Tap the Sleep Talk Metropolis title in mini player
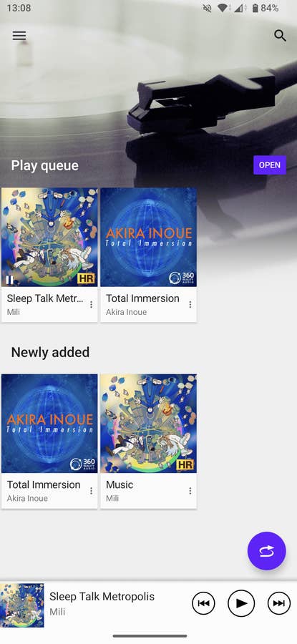 point(102,596)
